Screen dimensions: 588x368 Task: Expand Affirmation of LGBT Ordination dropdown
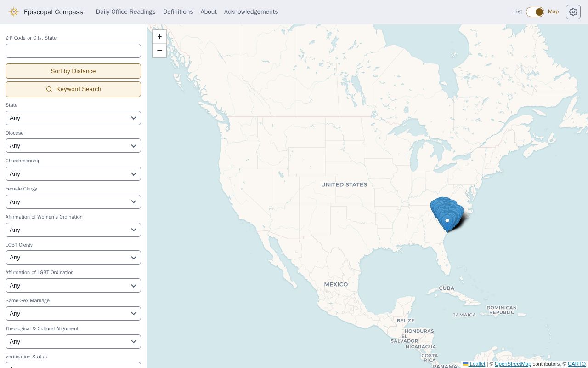point(73,285)
